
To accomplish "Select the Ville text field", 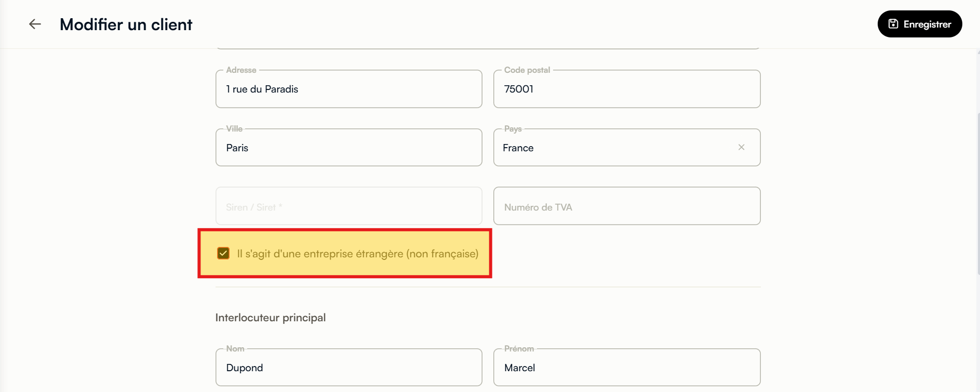I will (x=349, y=148).
